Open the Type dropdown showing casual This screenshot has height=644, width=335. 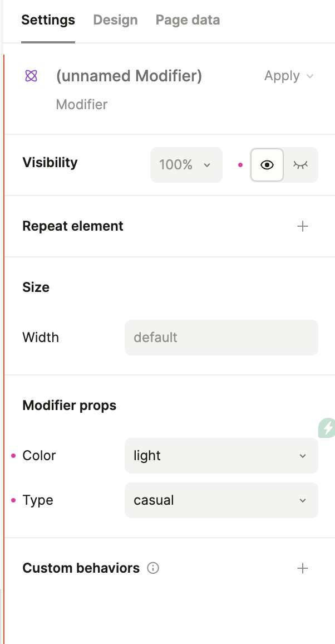tap(221, 500)
